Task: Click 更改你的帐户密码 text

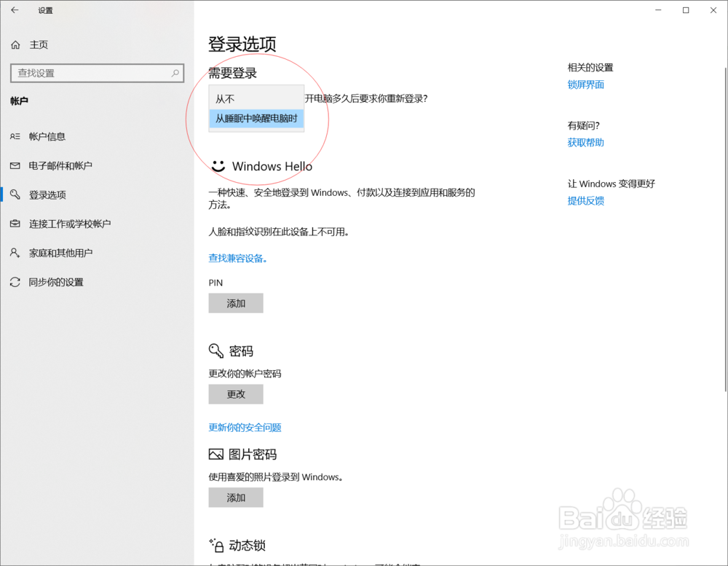Action: (x=245, y=374)
